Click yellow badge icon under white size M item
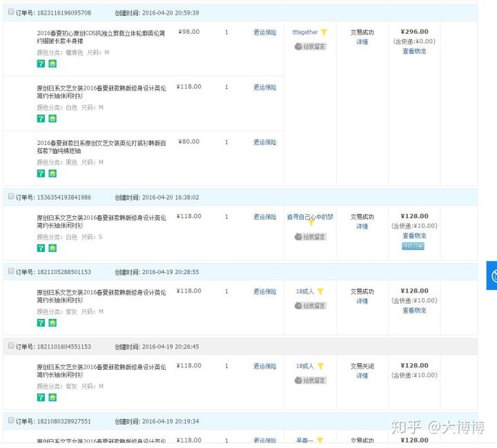497x448 pixels. 52,118
